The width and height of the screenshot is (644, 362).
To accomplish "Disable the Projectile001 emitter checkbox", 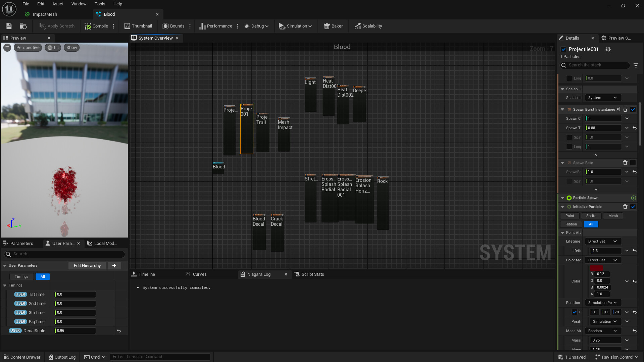I will tap(563, 49).
